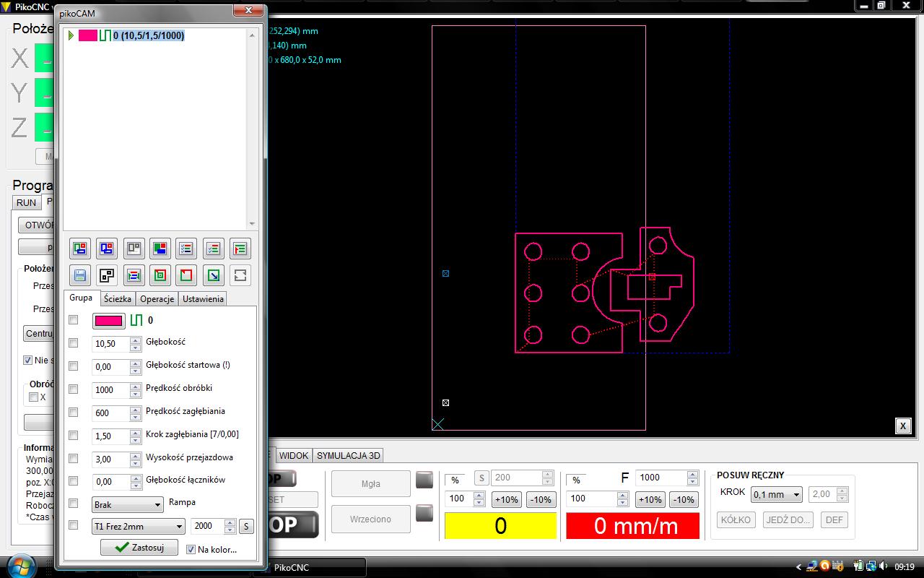Switch to the Ścieżka tab
The height and width of the screenshot is (578, 924).
118,299
